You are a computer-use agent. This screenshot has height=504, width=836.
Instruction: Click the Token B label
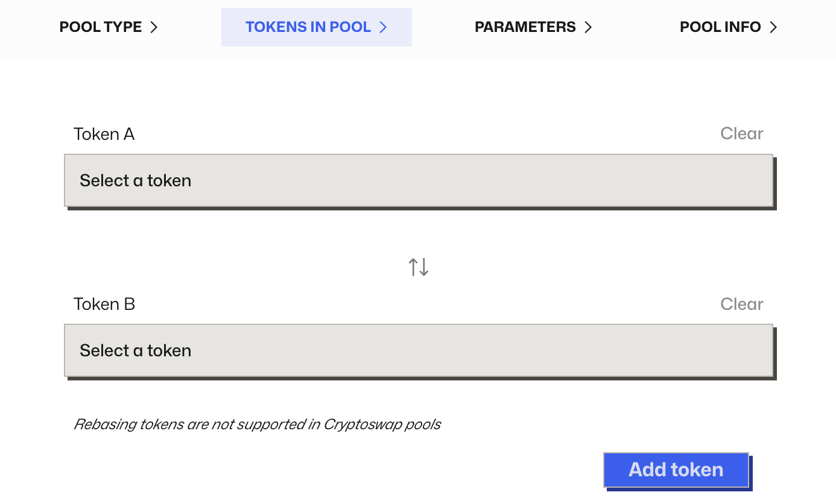pyautogui.click(x=104, y=304)
